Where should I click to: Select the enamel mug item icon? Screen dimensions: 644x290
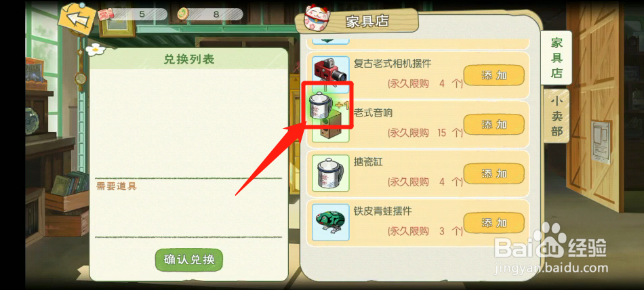click(330, 173)
